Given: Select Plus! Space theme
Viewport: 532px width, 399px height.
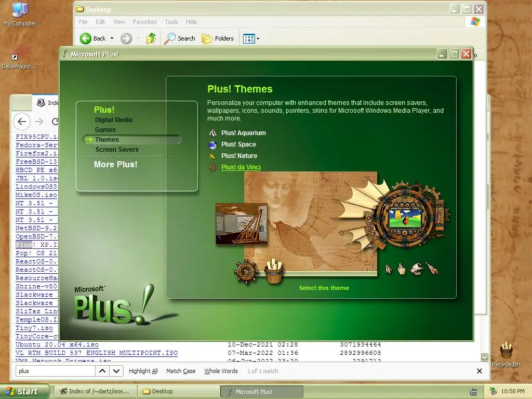Looking at the screenshot, I should pos(238,144).
